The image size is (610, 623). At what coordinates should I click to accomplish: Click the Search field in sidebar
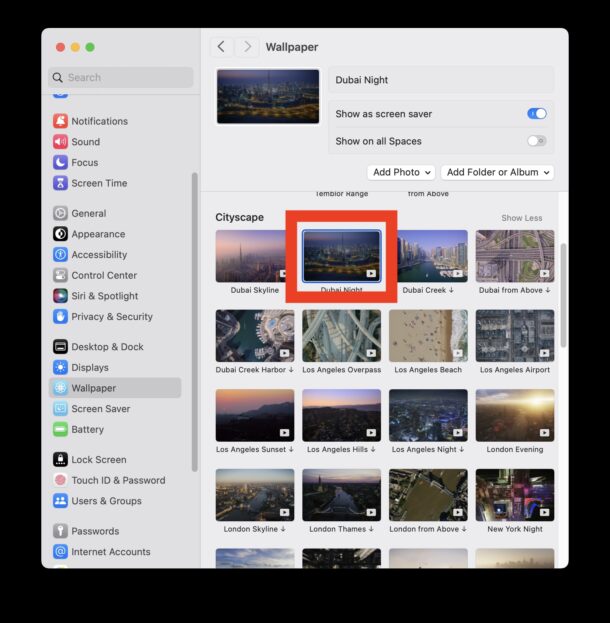click(x=121, y=77)
